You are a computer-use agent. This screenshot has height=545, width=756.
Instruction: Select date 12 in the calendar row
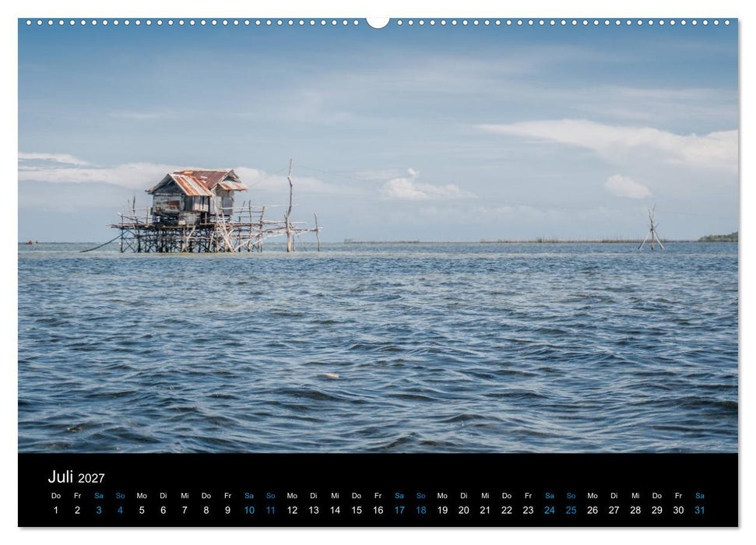292,510
